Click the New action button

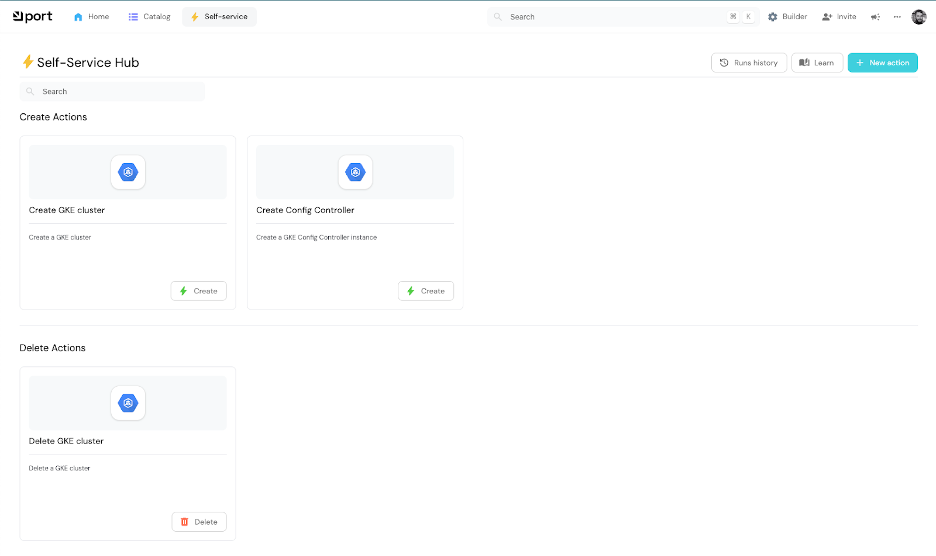882,63
